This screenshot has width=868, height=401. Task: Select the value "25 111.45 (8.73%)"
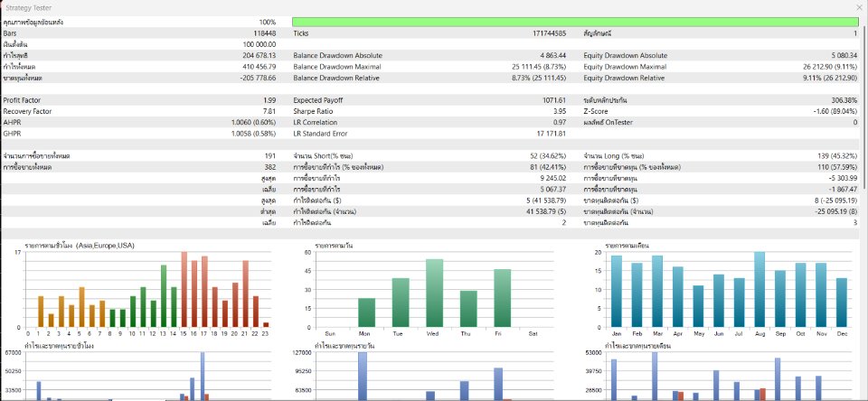click(539, 66)
